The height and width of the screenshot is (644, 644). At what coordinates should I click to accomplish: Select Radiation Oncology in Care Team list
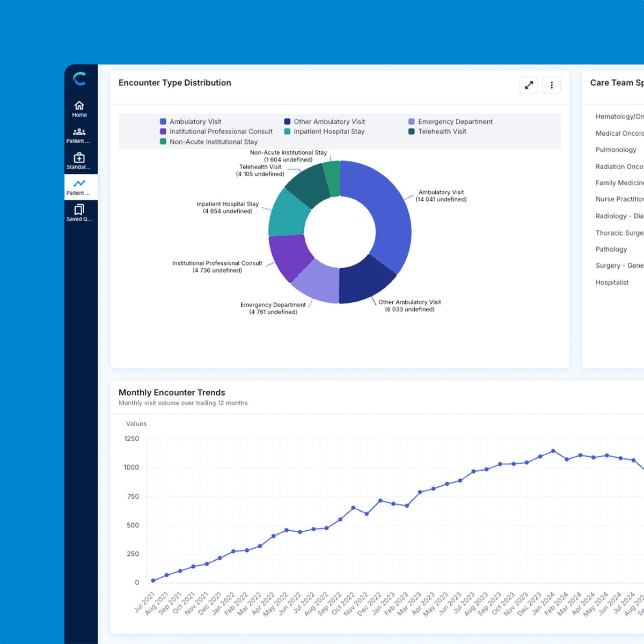(x=619, y=167)
